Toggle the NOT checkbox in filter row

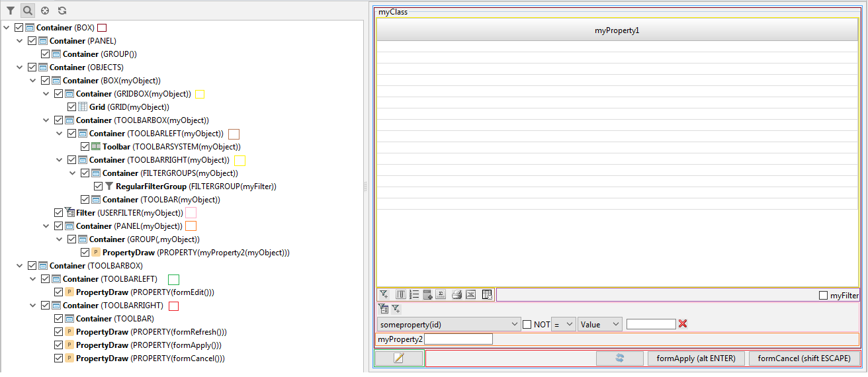click(x=527, y=324)
